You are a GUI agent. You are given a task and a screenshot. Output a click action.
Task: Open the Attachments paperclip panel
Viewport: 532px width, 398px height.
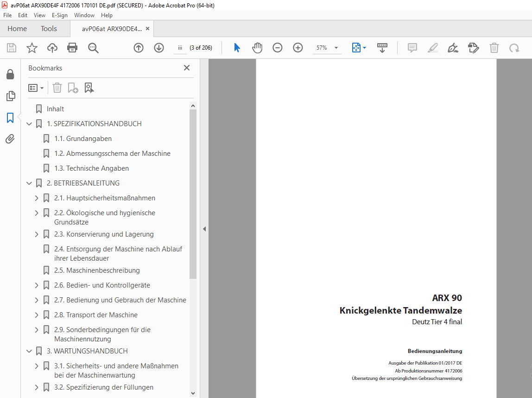coord(10,139)
